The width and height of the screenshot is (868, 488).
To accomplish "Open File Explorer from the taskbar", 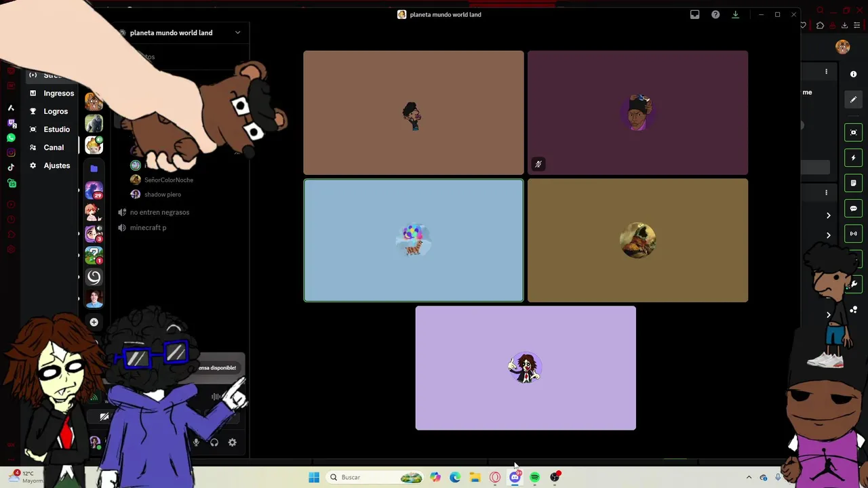I will pos(475,478).
